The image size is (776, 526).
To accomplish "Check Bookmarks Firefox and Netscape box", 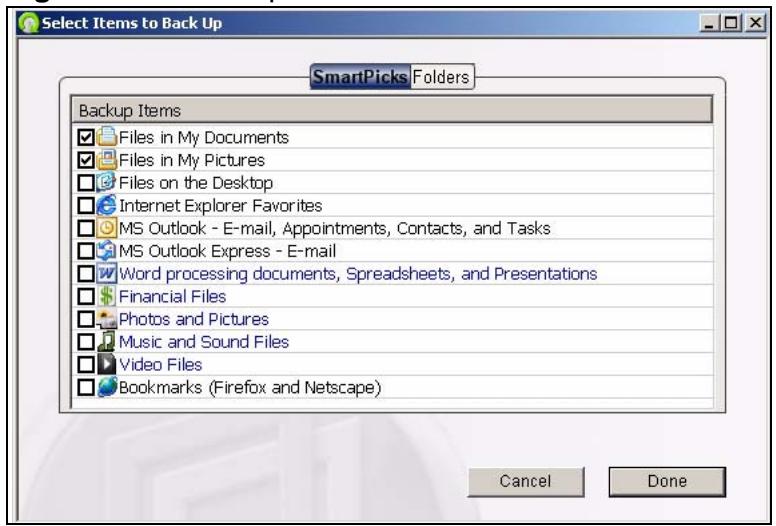I will coord(86,387).
